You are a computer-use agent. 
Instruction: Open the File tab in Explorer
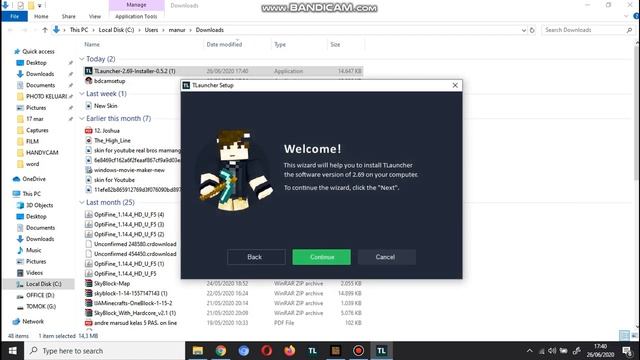pos(14,16)
